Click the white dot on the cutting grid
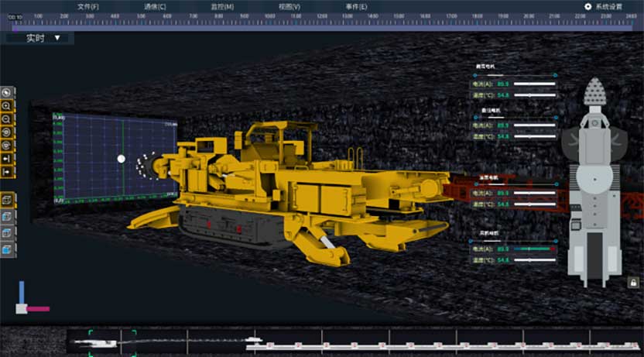 coord(121,159)
